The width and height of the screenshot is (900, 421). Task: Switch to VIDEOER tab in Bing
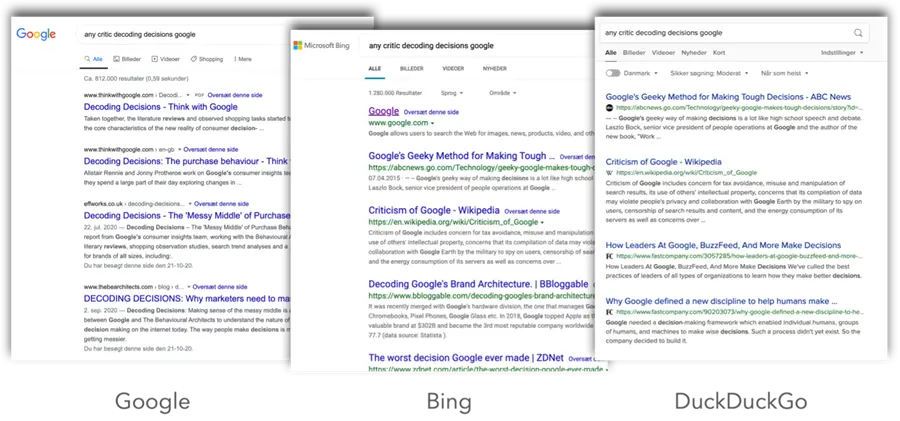453,68
